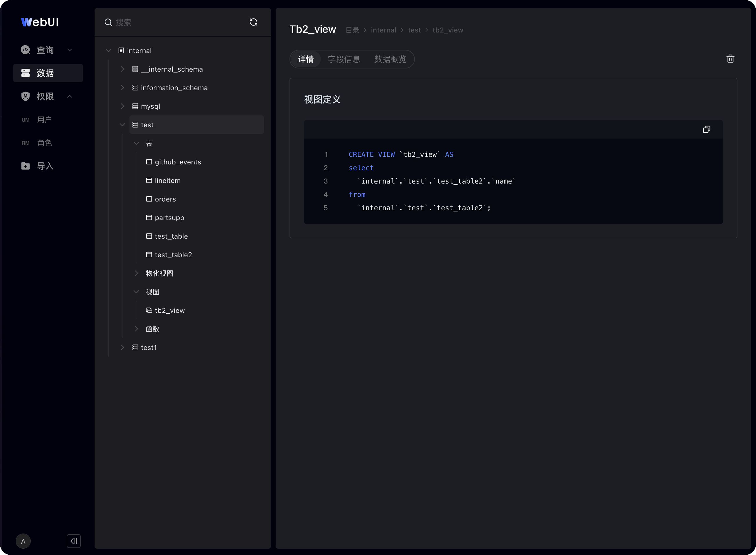756x555 pixels.
Task: Open the user avatar A
Action: [23, 541]
